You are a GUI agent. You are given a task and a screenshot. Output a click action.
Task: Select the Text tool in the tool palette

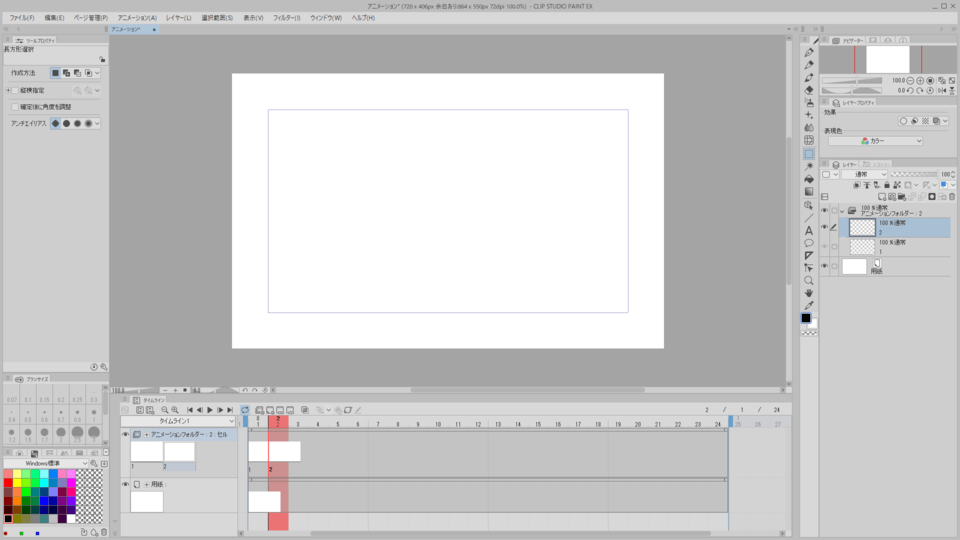pos(809,231)
